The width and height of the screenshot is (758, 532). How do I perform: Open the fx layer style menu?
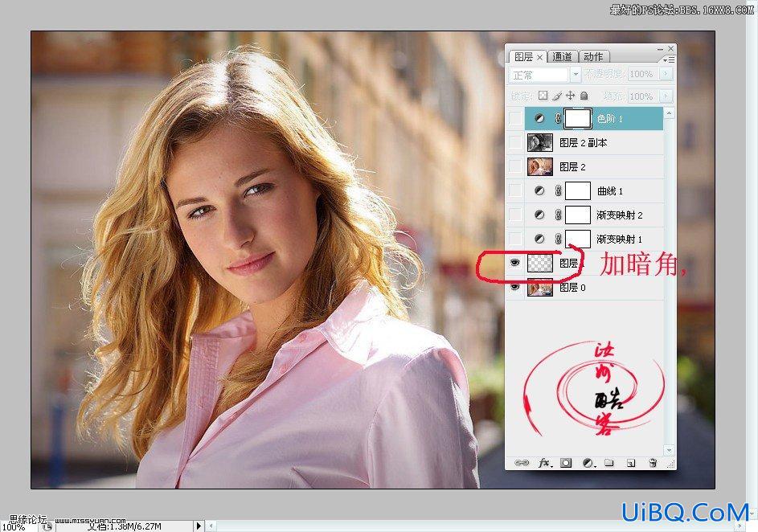545,462
